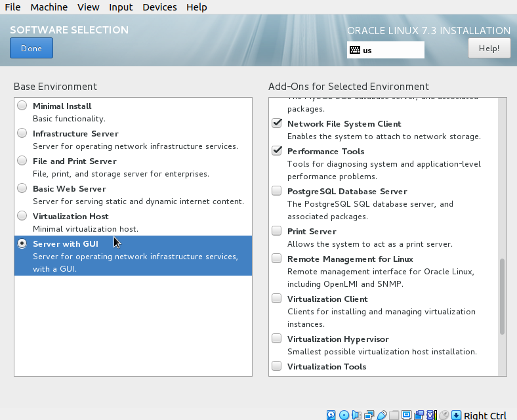517x420 pixels.
Task: Select Virtualization Host radio button
Action: [22, 216]
